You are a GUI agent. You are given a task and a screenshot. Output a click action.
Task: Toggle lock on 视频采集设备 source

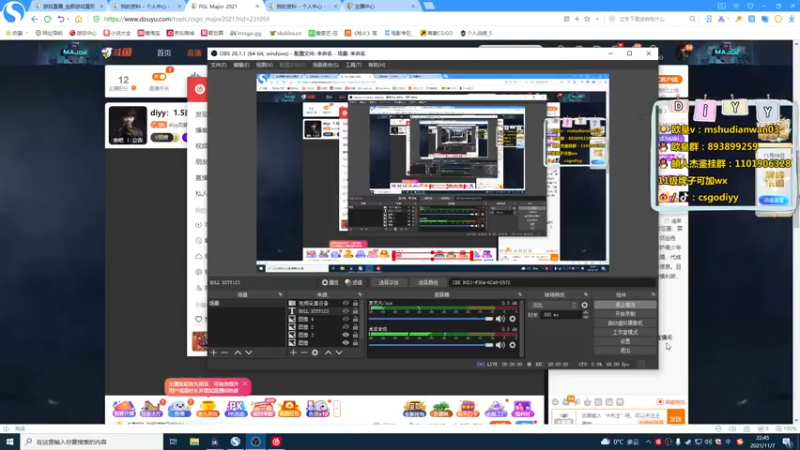pyautogui.click(x=355, y=303)
